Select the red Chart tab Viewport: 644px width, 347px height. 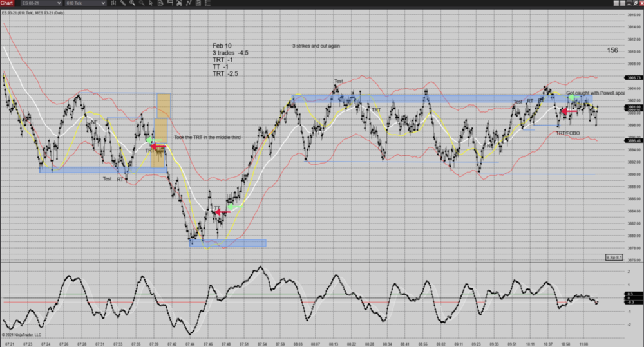click(7, 3)
